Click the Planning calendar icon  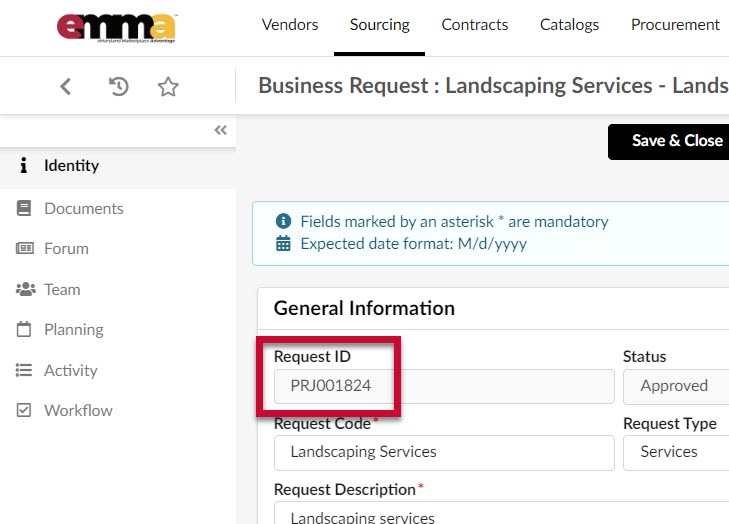(x=24, y=329)
